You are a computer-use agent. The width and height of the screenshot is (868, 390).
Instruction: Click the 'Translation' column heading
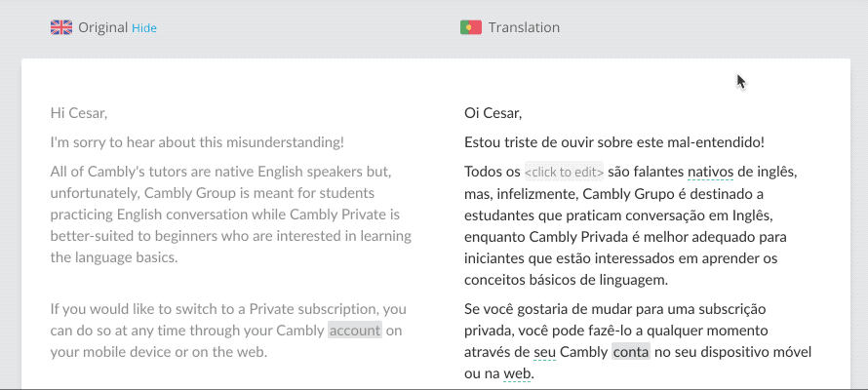tap(524, 27)
